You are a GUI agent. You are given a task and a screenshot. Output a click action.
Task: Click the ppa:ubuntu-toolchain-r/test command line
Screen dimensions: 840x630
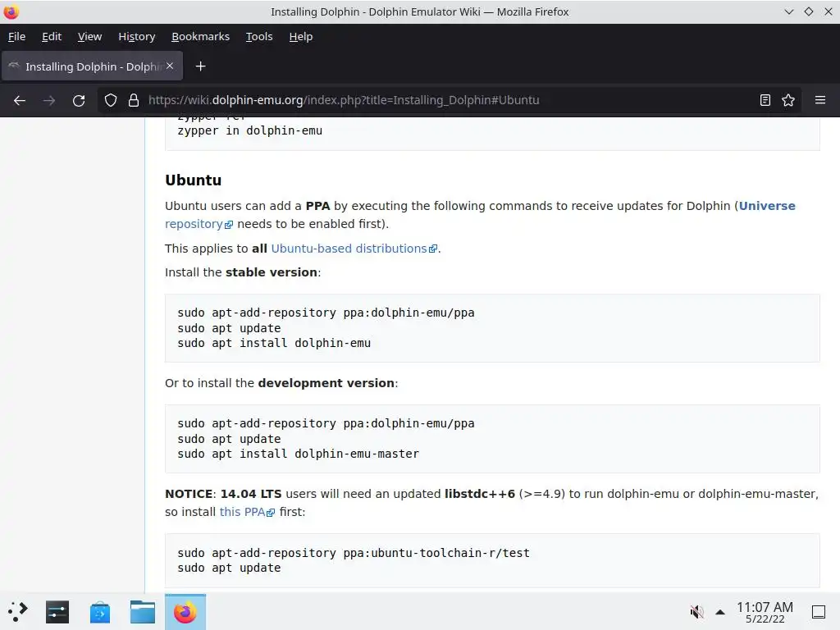pyautogui.click(x=354, y=553)
